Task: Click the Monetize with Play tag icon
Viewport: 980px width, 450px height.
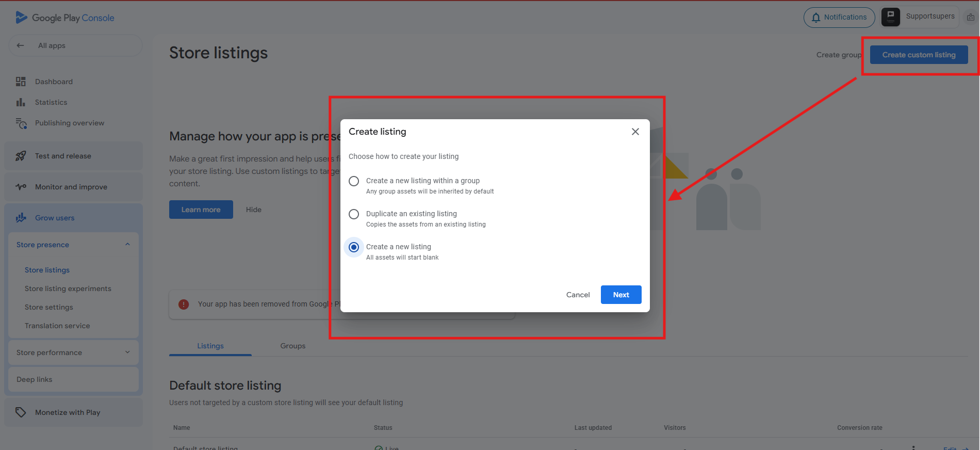Action: 21,412
